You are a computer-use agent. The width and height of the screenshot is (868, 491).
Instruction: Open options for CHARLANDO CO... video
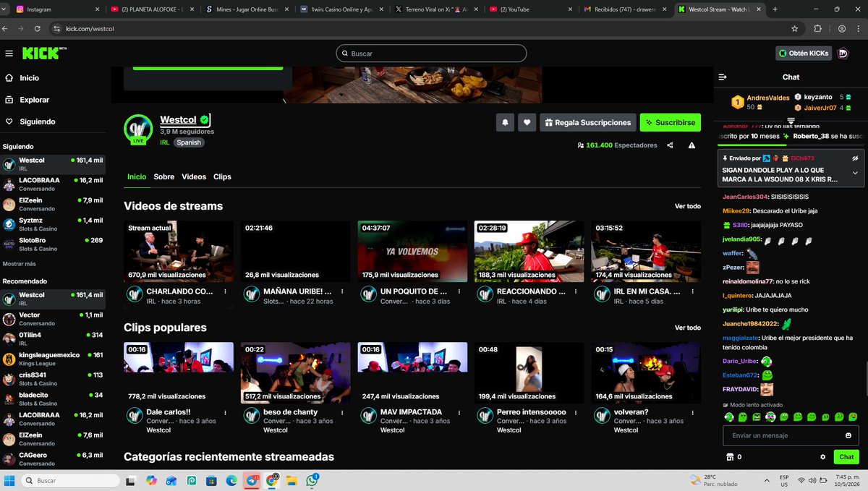pos(225,291)
